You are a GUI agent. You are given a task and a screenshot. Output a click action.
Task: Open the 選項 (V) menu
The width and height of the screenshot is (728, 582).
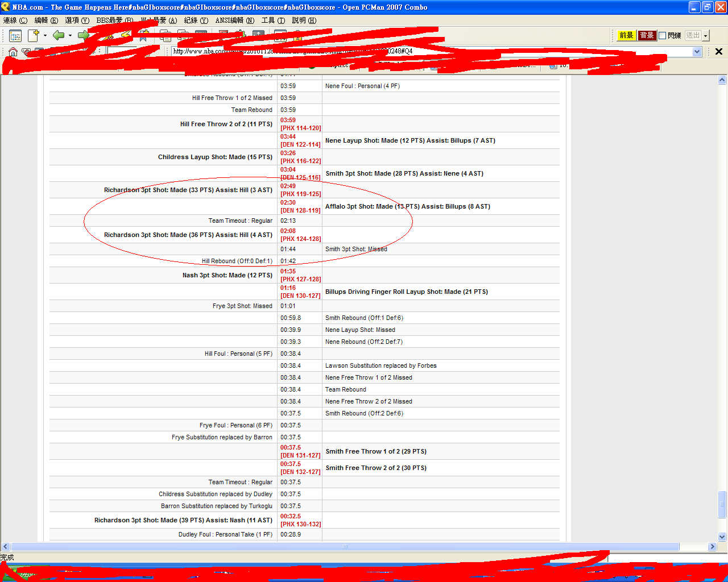[x=77, y=20]
